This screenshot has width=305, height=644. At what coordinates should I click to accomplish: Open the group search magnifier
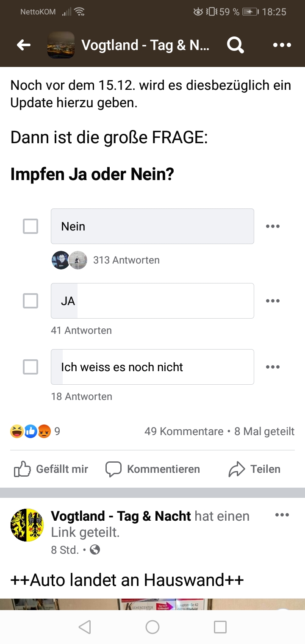click(x=235, y=45)
